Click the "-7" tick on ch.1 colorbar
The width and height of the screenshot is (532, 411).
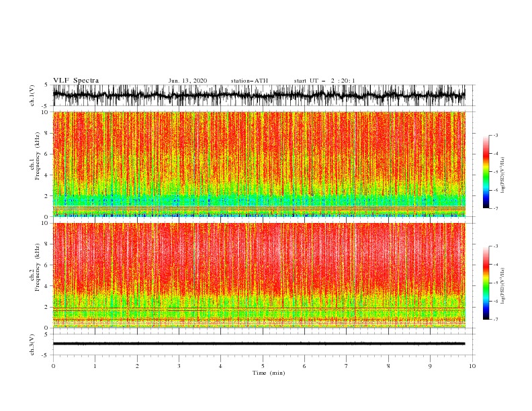[x=496, y=208]
